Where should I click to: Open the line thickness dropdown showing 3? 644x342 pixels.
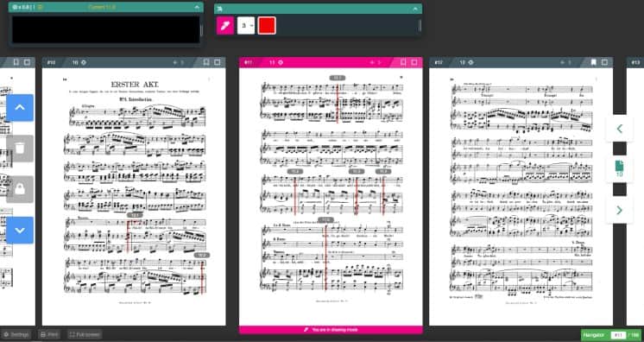246,26
